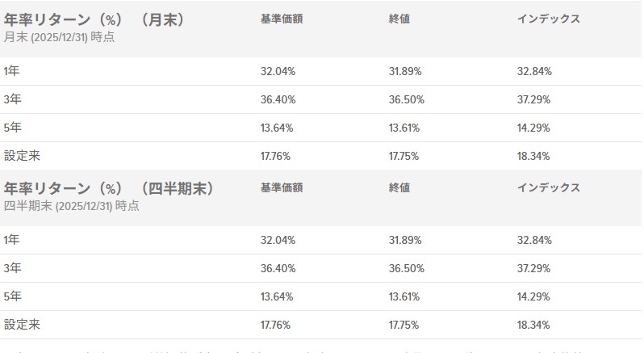Click 設定来 index value 18.34% in the quarter-end table
This screenshot has width=644, height=353.
click(533, 325)
